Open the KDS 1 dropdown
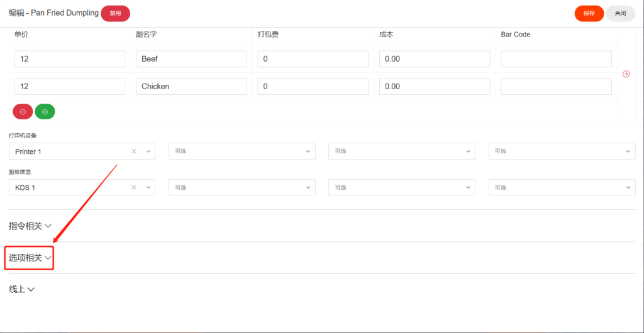The height and width of the screenshot is (333, 644). pos(148,187)
